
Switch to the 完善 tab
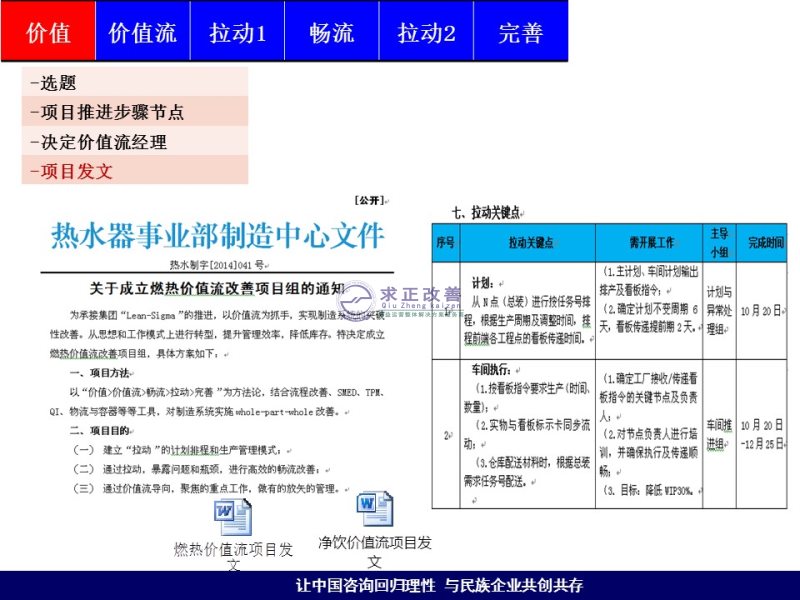point(520,32)
